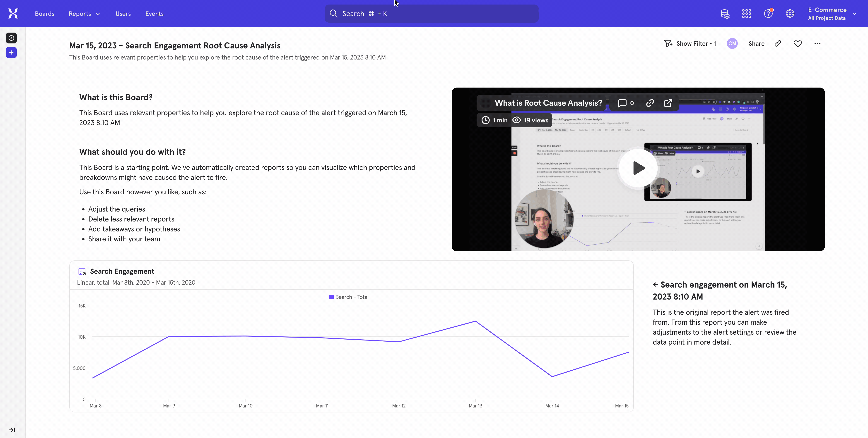The height and width of the screenshot is (438, 868).
Task: Toggle Show Filter on the board
Action: pos(690,43)
